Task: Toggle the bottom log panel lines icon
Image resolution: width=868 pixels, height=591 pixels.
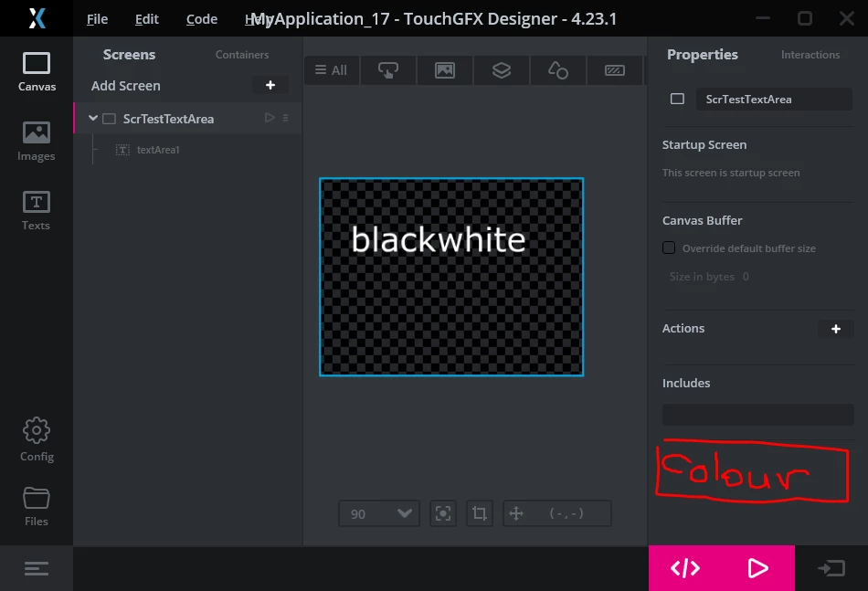Action: 37,568
